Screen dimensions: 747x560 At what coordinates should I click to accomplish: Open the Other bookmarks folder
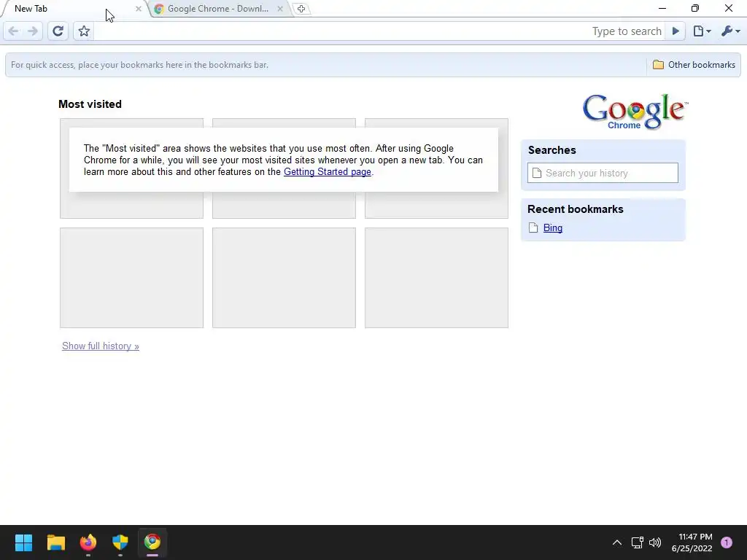coord(694,65)
